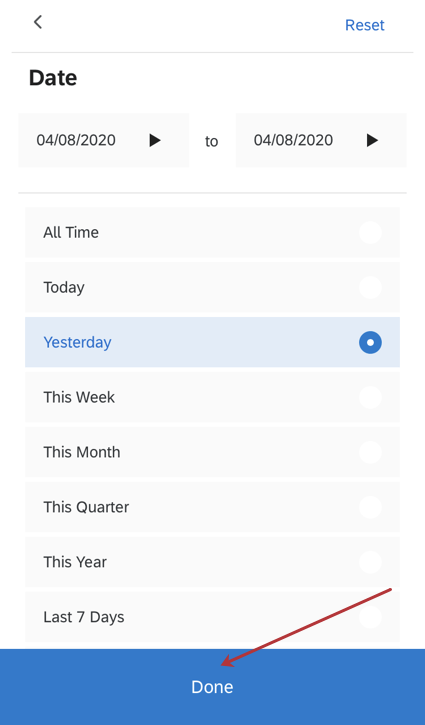
Task: Choose the This Year option text
Action: coord(75,562)
